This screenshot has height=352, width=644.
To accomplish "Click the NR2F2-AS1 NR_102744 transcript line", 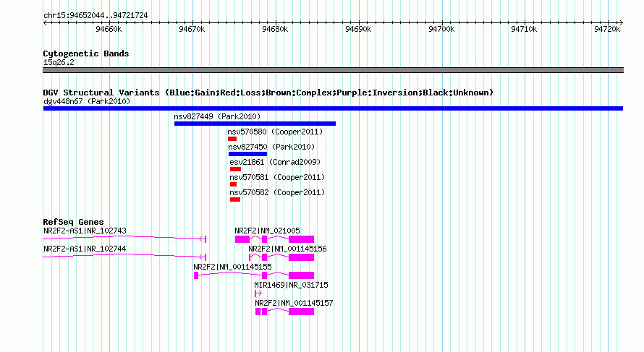I will point(124,256).
